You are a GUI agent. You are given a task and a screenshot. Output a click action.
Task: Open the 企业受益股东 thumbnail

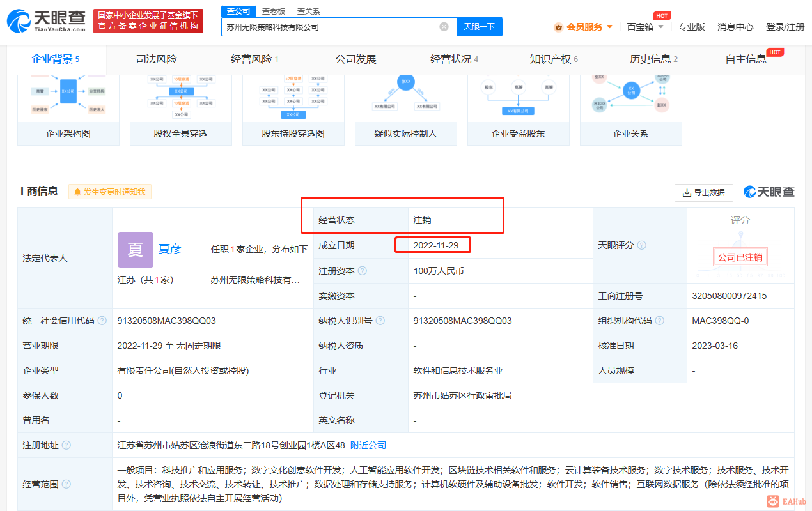pos(519,110)
